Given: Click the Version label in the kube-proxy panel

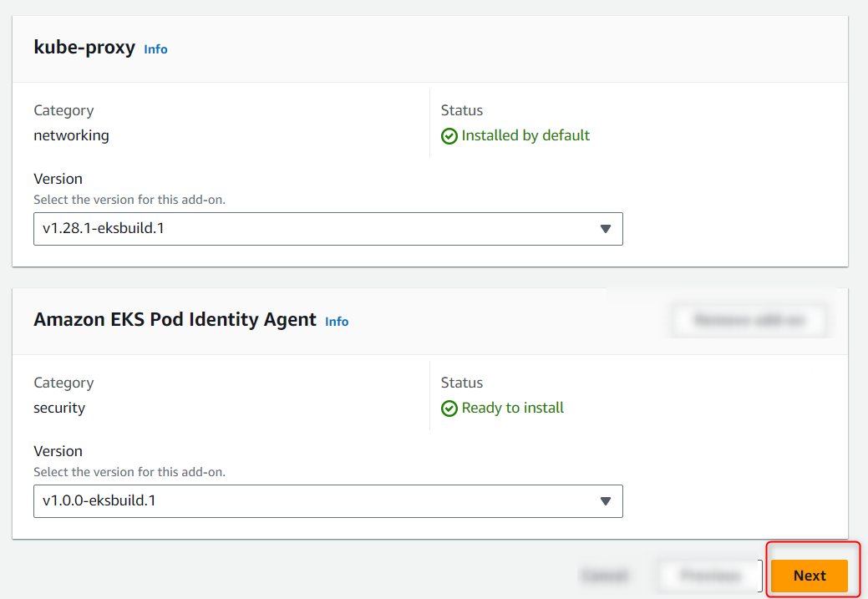Looking at the screenshot, I should coord(58,179).
